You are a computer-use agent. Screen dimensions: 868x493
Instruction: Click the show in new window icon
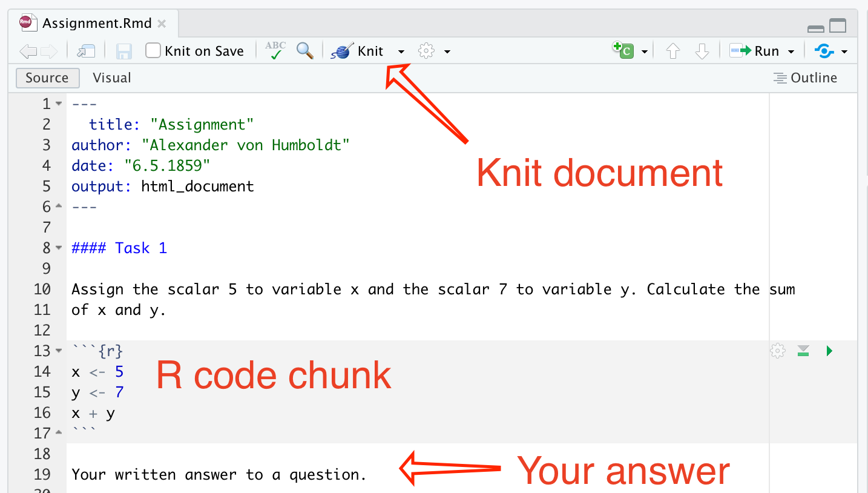coord(86,51)
